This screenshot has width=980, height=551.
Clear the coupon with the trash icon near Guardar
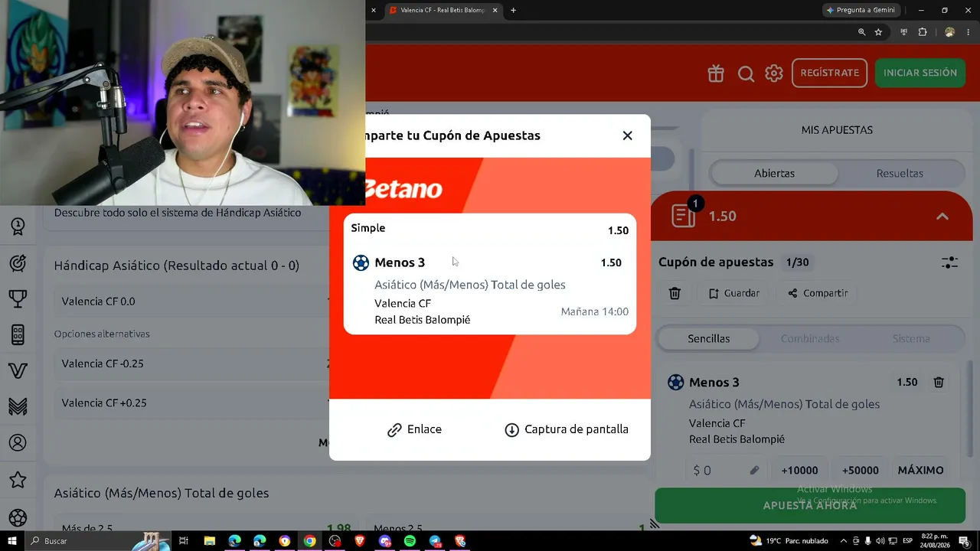click(675, 293)
